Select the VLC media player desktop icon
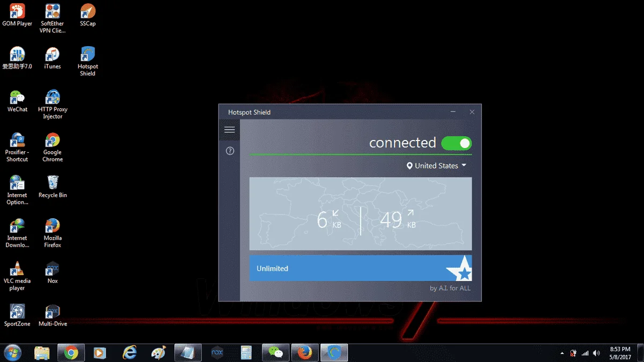The width and height of the screenshot is (644, 362). pos(17,276)
